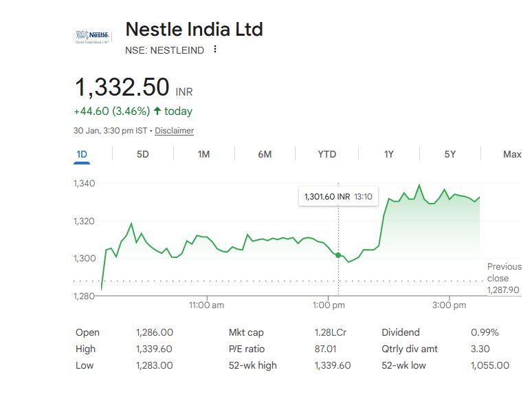The image size is (532, 399).
Task: Open the Disclaimer link
Action: (174, 131)
